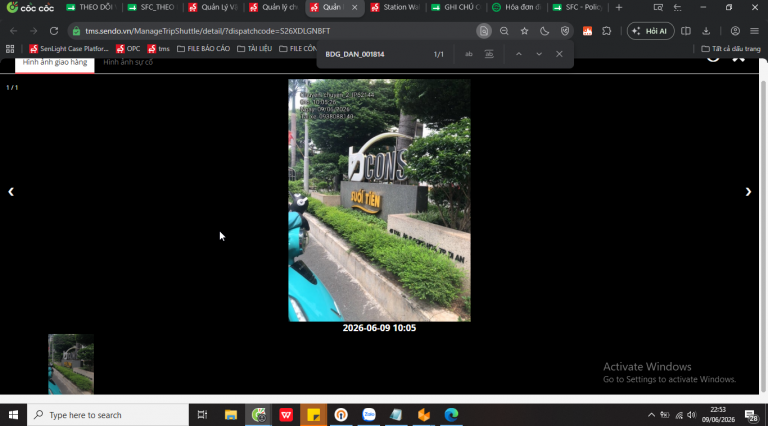768x426 pixels.
Task: Toggle whole word option in find bar
Action: click(489, 54)
